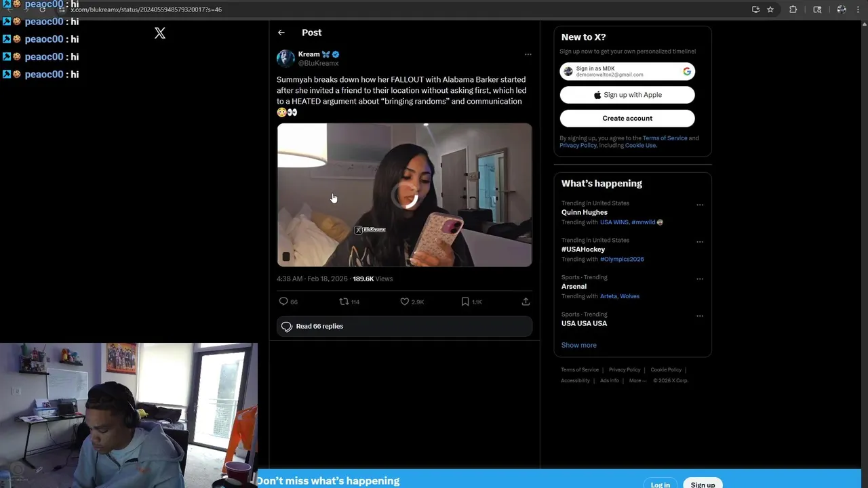868x488 pixels.
Task: Click Create account button
Action: coord(627,118)
